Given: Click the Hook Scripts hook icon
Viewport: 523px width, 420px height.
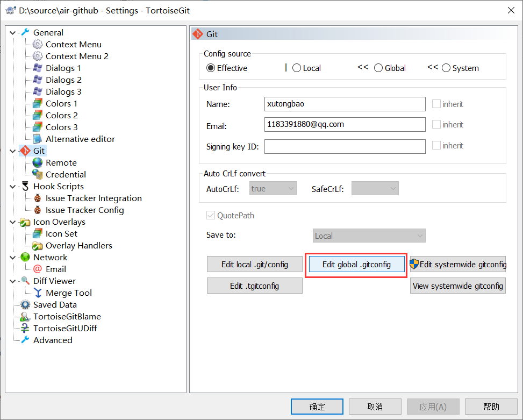Looking at the screenshot, I should tap(25, 187).
